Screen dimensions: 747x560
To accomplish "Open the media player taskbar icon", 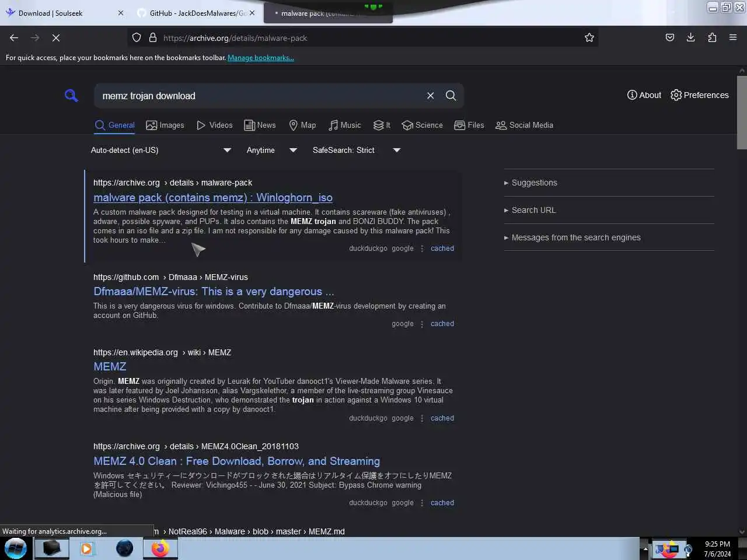I will (x=87, y=548).
